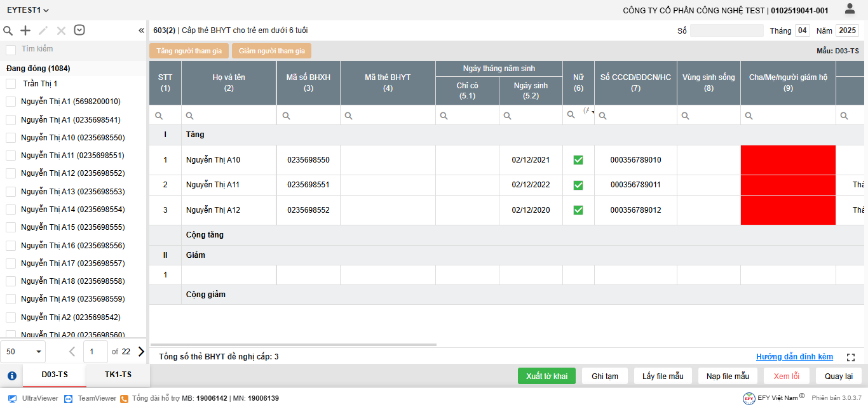This screenshot has width=868, height=407.
Task: Open the page size dropdown showing 50
Action: coord(25,351)
